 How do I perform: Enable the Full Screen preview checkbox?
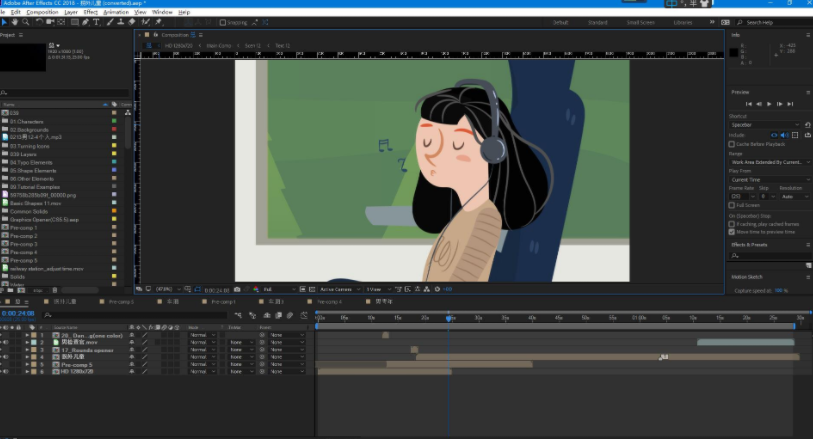click(732, 205)
